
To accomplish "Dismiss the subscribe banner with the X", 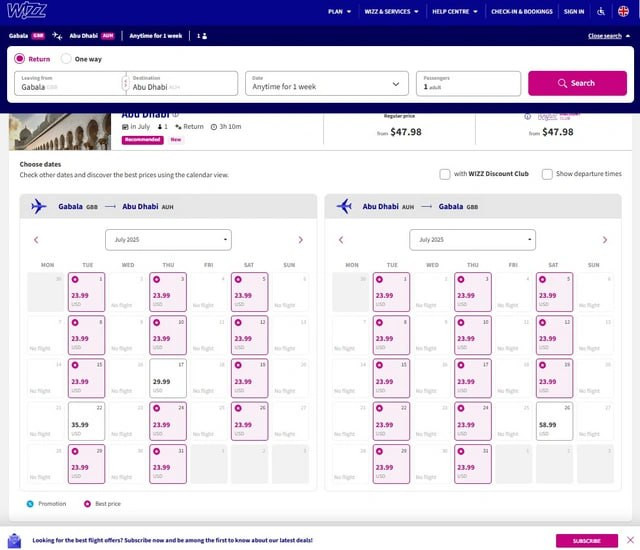I will tap(630, 540).
